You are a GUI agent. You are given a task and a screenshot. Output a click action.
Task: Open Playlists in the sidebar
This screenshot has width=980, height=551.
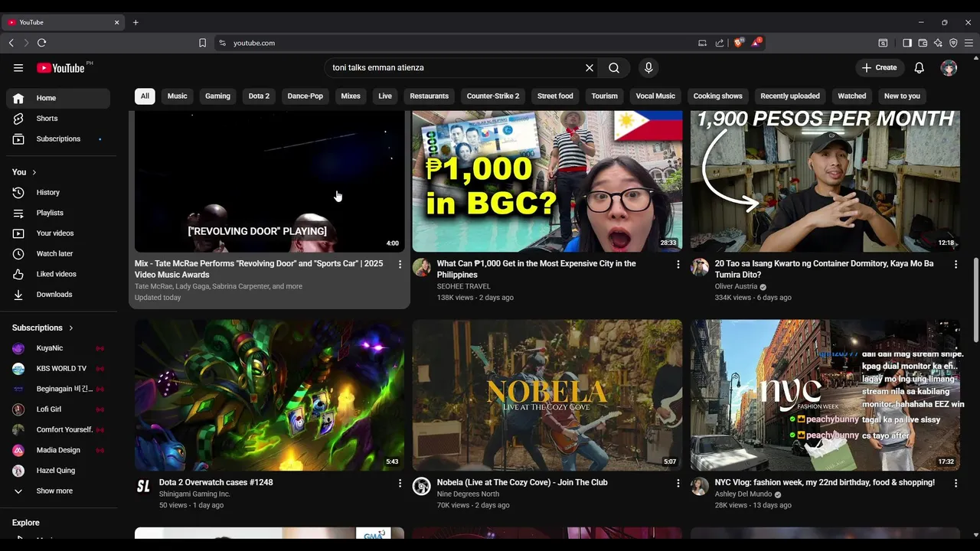coord(58,213)
